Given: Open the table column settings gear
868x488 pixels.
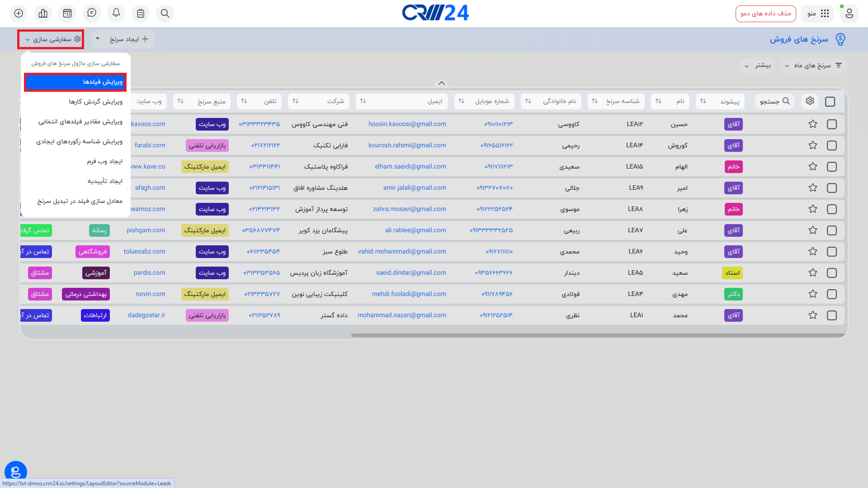Looking at the screenshot, I should tap(810, 101).
